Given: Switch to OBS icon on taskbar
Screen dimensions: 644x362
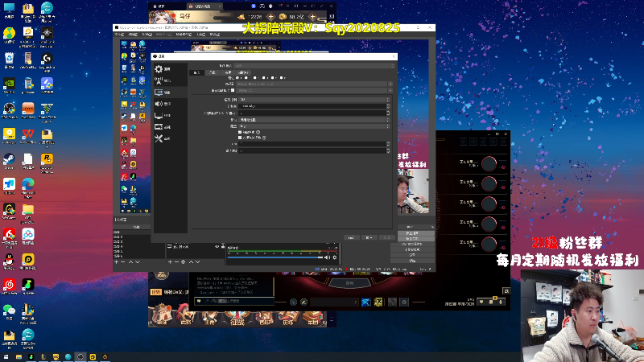Looking at the screenshot, I should click(80, 357).
